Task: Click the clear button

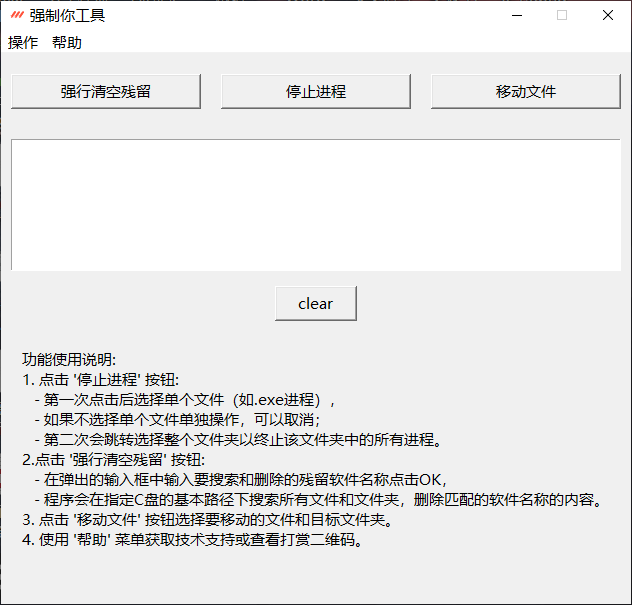Action: 316,304
